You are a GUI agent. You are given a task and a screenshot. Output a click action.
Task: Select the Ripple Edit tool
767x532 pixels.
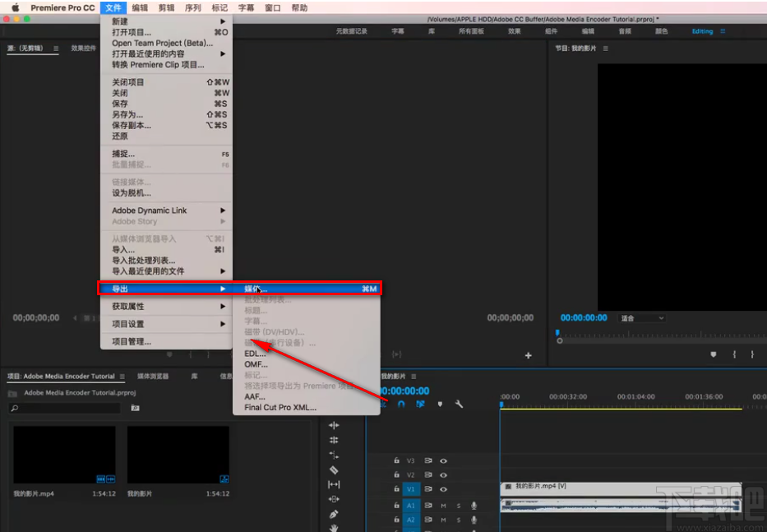coord(334,425)
